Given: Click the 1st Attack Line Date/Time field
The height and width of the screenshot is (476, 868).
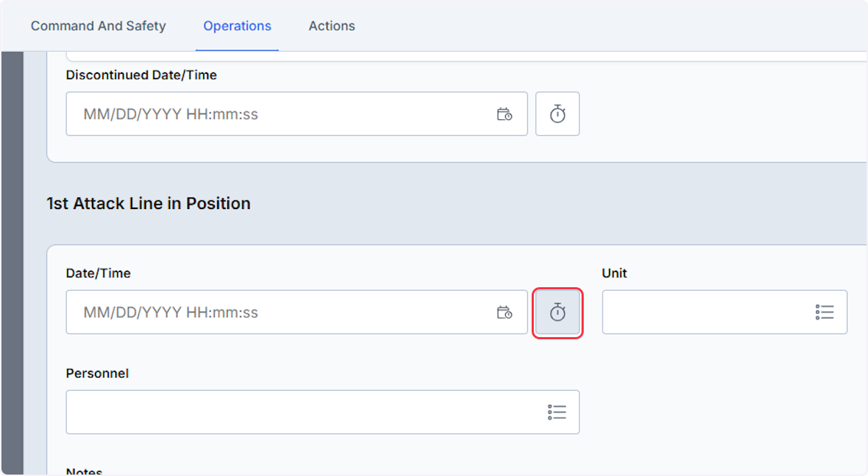Looking at the screenshot, I should click(297, 313).
